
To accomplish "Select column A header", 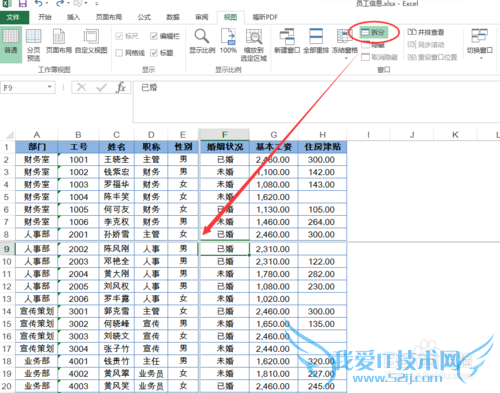I will [x=37, y=135].
